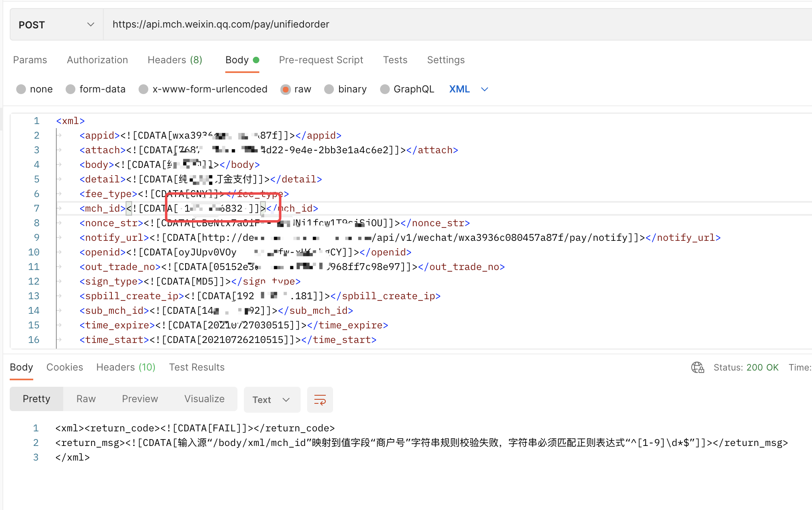Switch to the Params tab
Image resolution: width=812 pixels, height=510 pixels.
point(30,60)
